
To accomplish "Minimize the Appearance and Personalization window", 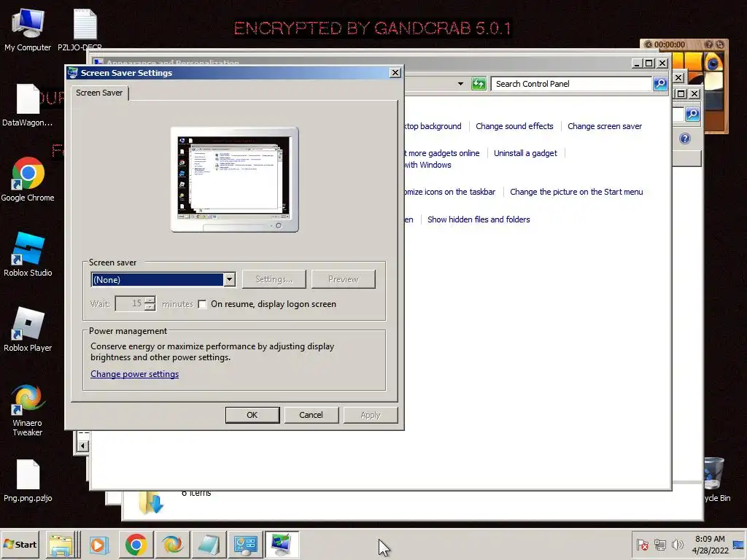I will click(x=637, y=63).
